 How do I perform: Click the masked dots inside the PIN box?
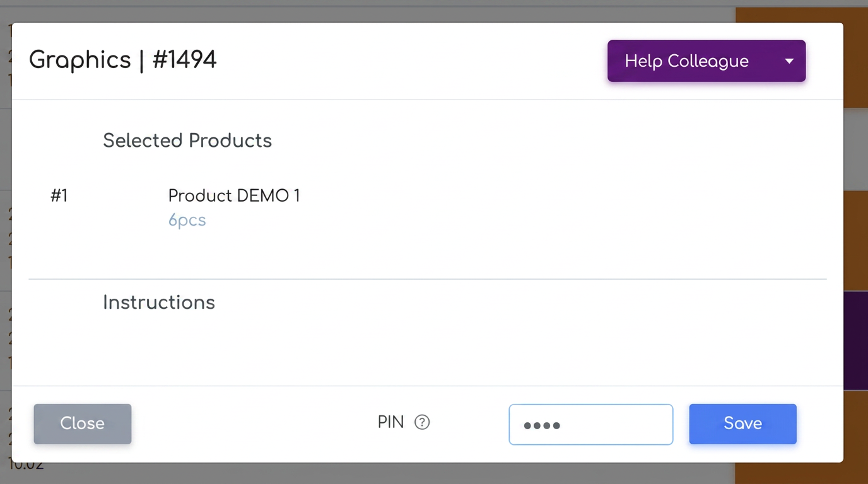pyautogui.click(x=542, y=426)
